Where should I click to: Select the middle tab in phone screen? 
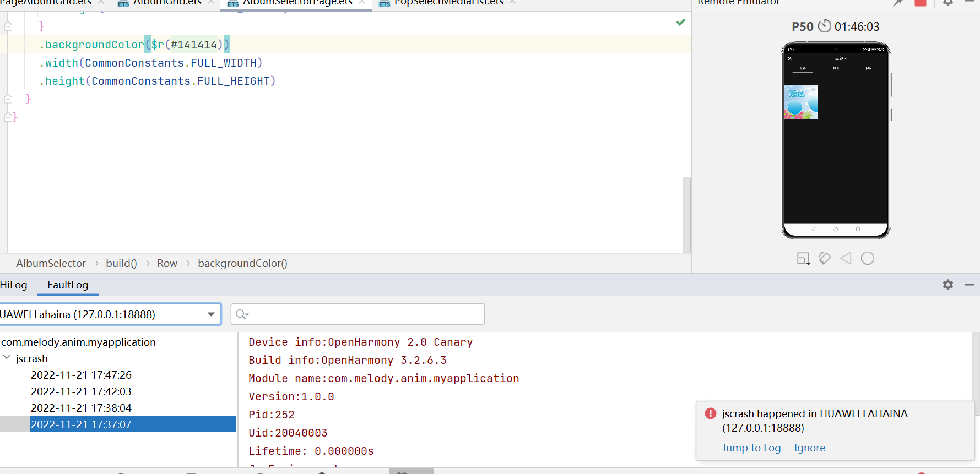(x=836, y=68)
